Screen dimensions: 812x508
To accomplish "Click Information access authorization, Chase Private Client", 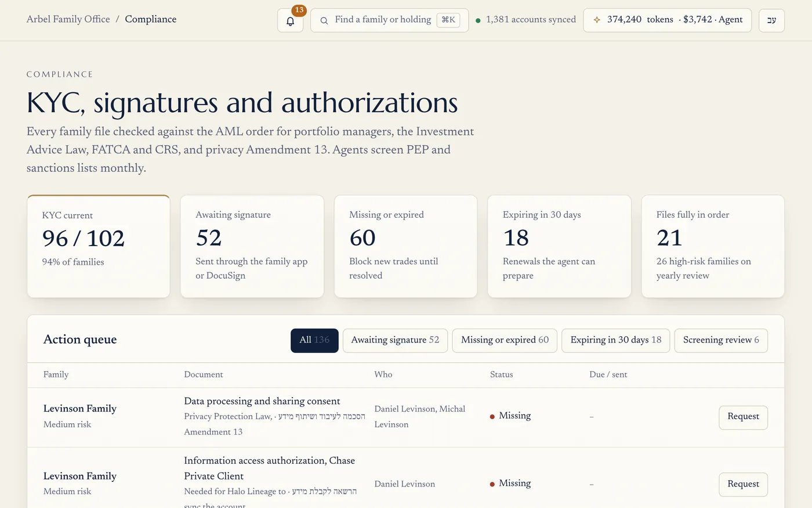I will point(270,468).
